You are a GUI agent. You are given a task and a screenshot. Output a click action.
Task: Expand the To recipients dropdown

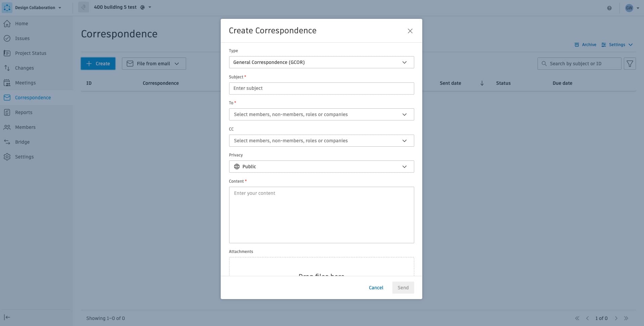[321, 114]
